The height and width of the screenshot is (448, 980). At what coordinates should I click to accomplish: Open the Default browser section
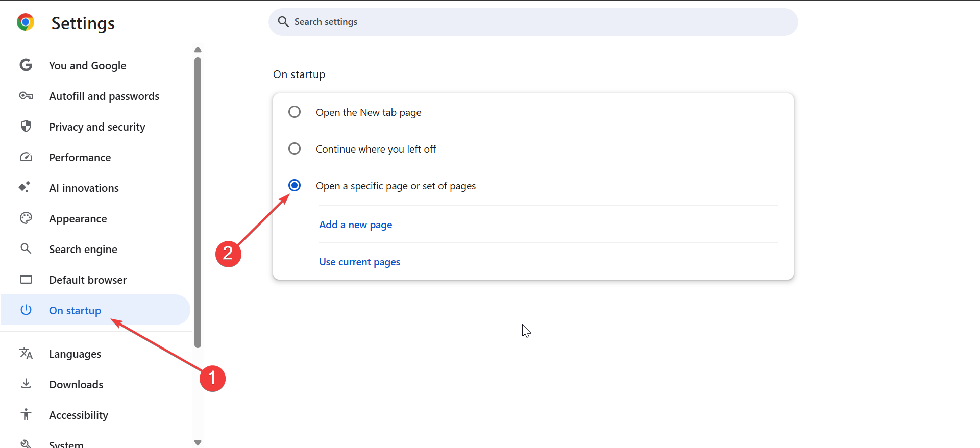click(x=88, y=280)
